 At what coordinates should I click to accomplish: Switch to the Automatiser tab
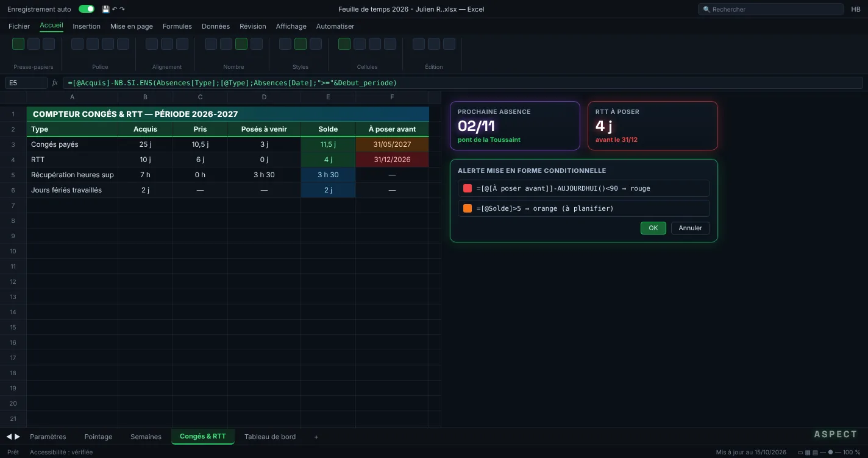(x=335, y=26)
